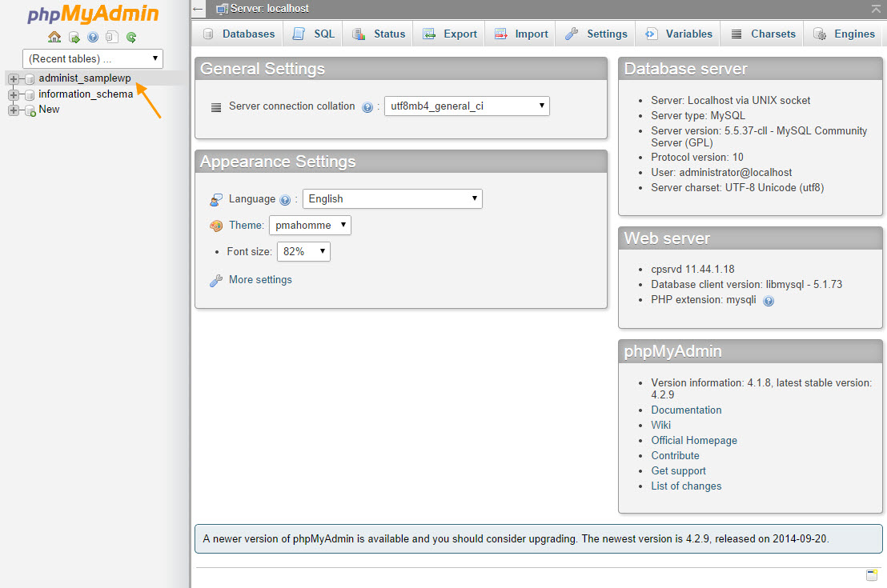The width and height of the screenshot is (887, 588).
Task: Go to the Settings tab
Action: click(596, 34)
